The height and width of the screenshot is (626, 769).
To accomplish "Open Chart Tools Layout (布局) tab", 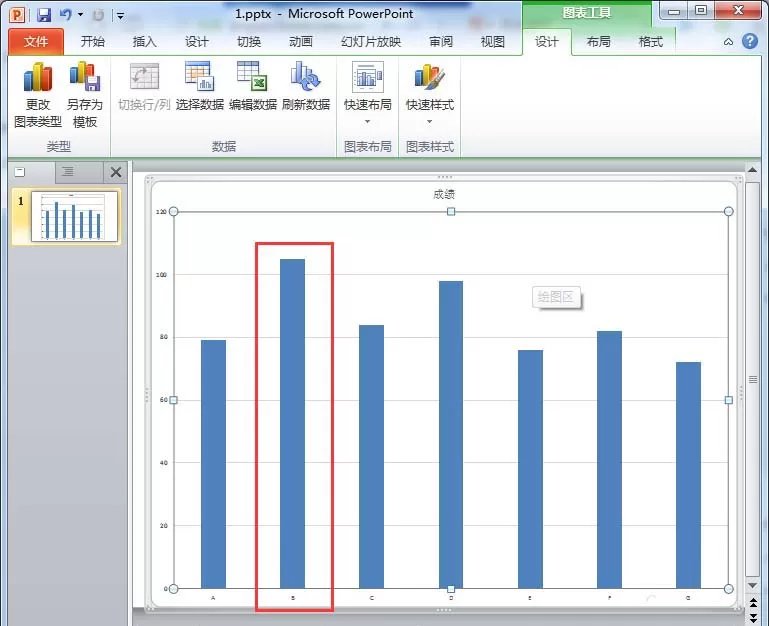I will click(x=598, y=42).
